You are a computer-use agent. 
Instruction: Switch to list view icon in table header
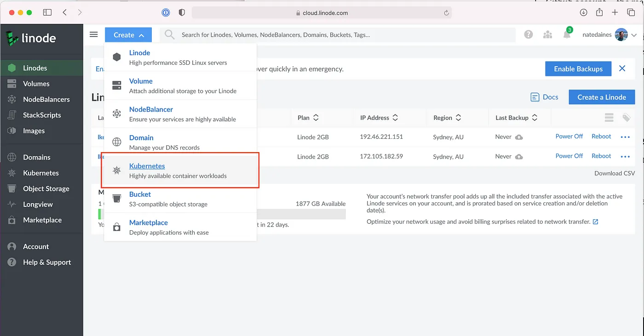tap(609, 118)
